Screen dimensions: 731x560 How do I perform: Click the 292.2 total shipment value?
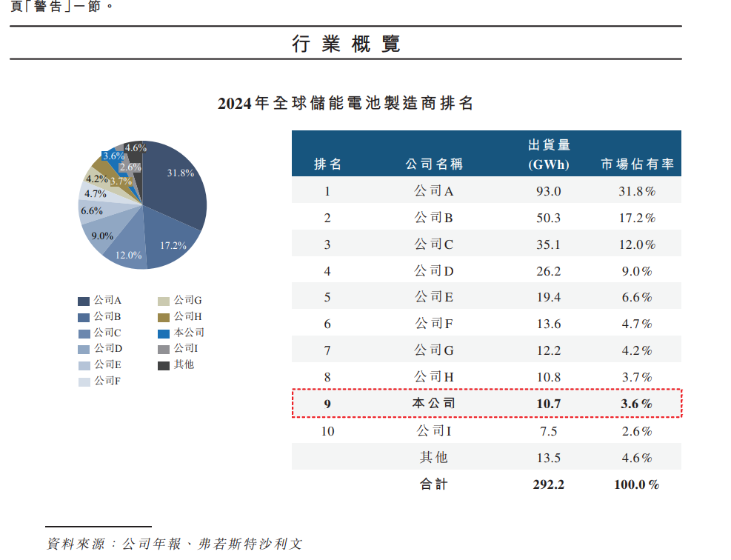(549, 484)
